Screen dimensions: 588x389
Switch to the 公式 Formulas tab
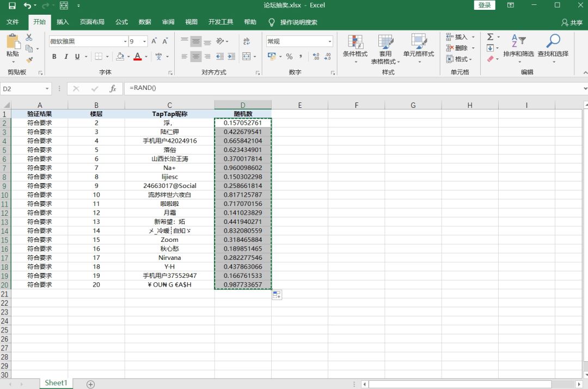[x=121, y=22]
